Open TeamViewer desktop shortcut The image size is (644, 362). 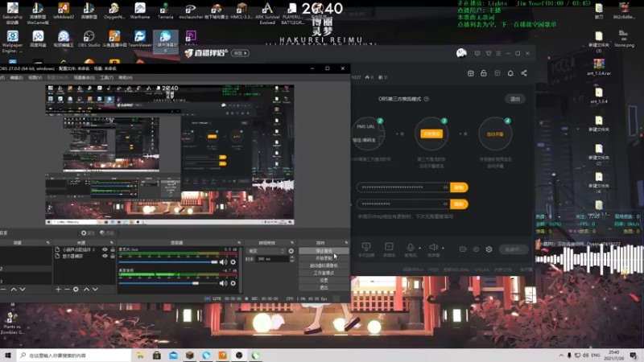[x=139, y=39]
